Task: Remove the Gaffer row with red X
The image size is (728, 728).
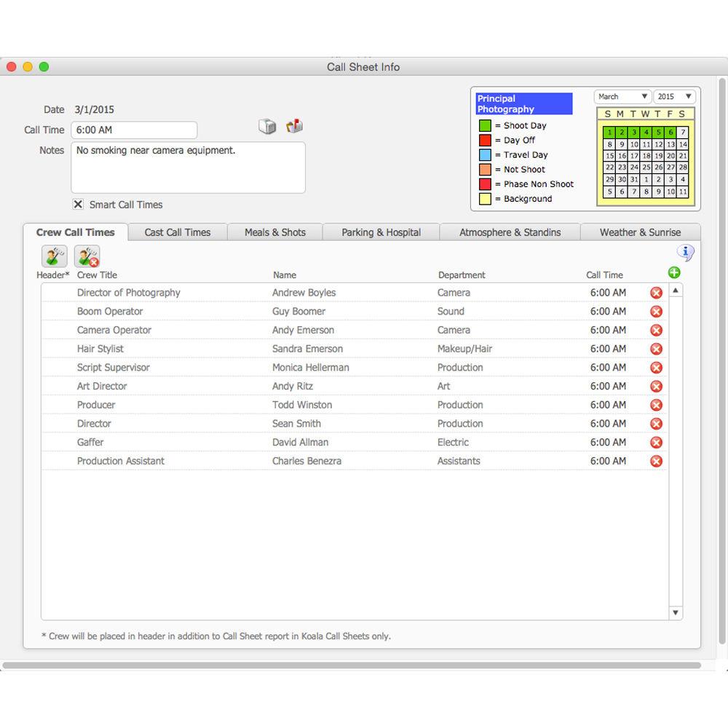Action: coord(656,443)
